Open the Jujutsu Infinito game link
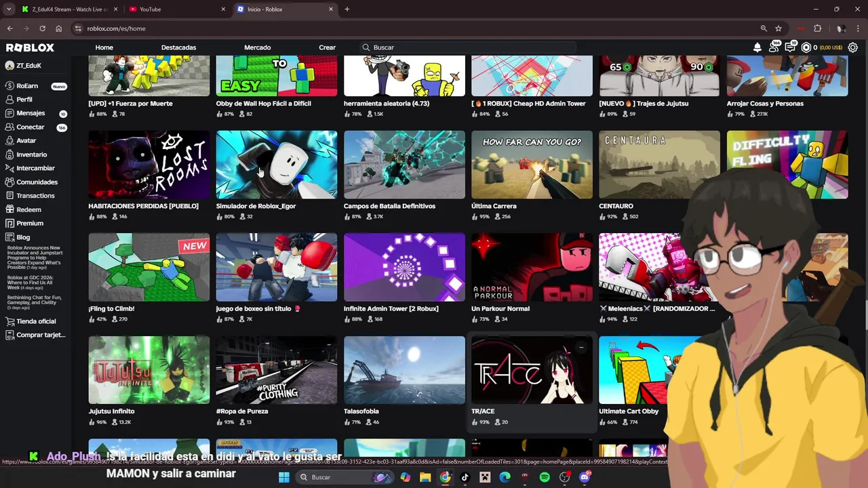 [111, 411]
